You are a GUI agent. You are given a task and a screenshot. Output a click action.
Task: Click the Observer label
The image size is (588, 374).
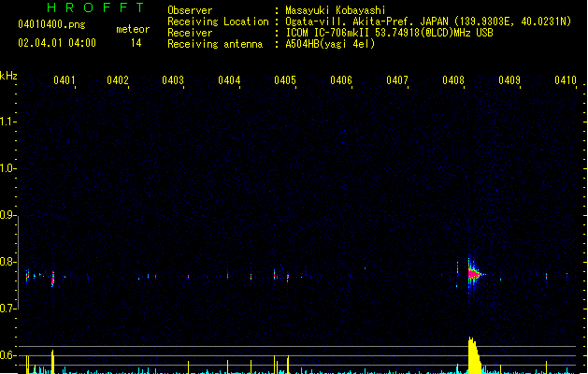[190, 10]
